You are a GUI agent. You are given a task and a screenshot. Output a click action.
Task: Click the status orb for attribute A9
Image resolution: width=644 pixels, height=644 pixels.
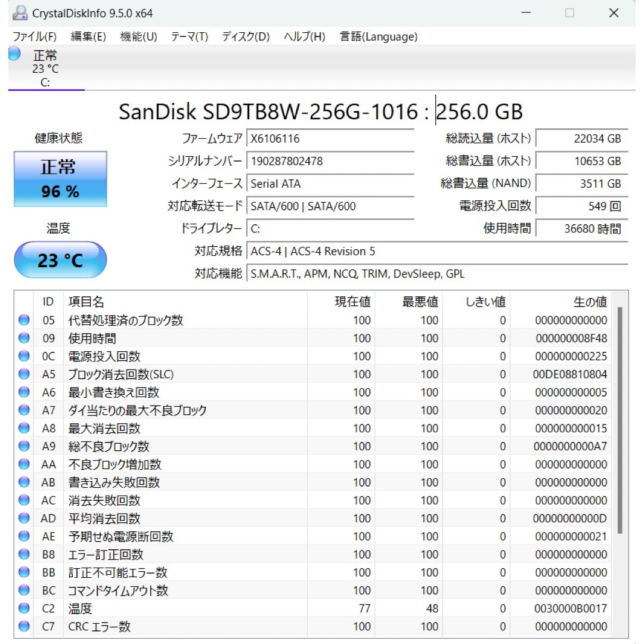pos(24,446)
